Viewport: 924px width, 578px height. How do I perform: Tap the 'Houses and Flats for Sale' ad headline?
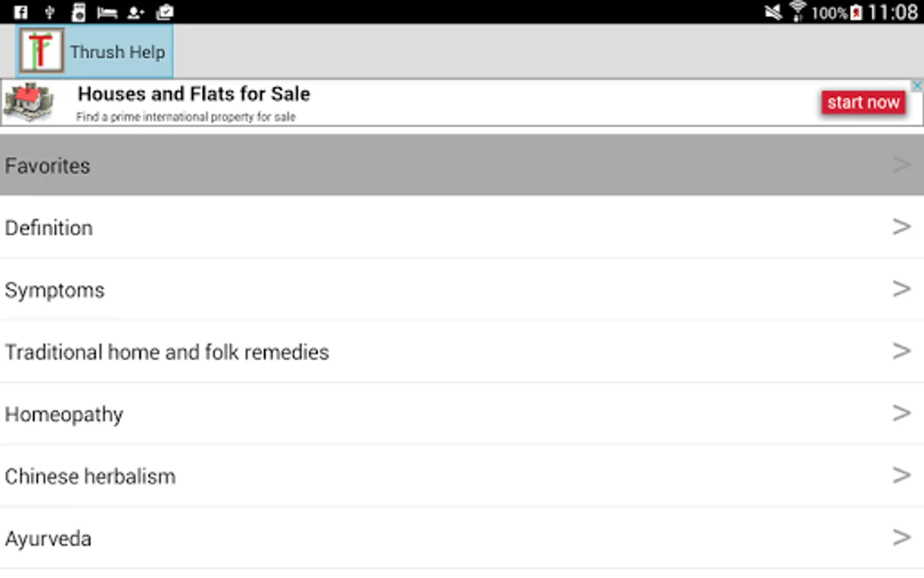tap(194, 94)
